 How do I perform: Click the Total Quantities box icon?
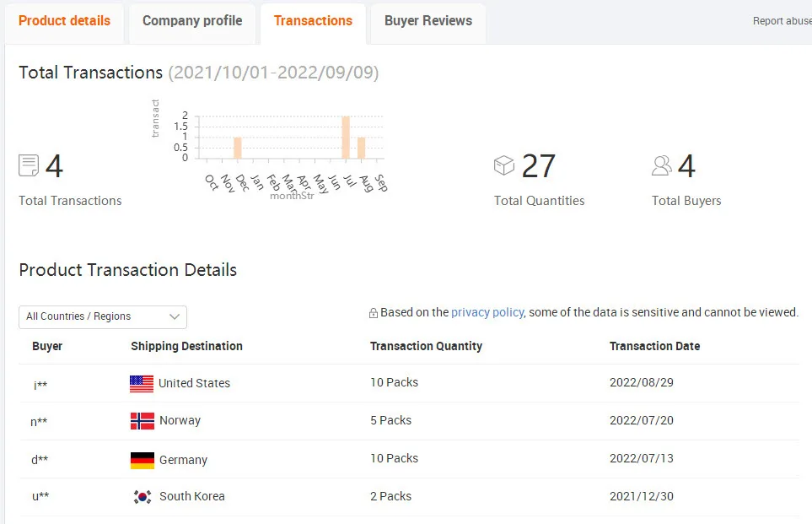pos(504,165)
